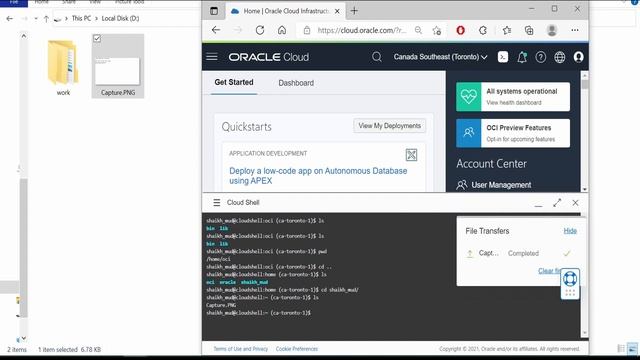640x360 pixels.
Task: Go to browser home page icon
Action: (282, 30)
